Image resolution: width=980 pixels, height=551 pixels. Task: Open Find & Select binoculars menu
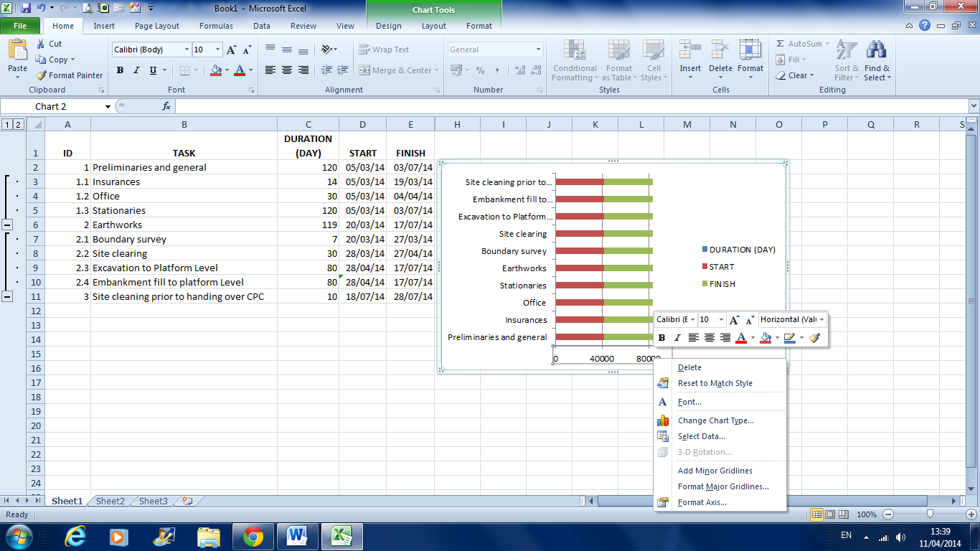(x=877, y=60)
